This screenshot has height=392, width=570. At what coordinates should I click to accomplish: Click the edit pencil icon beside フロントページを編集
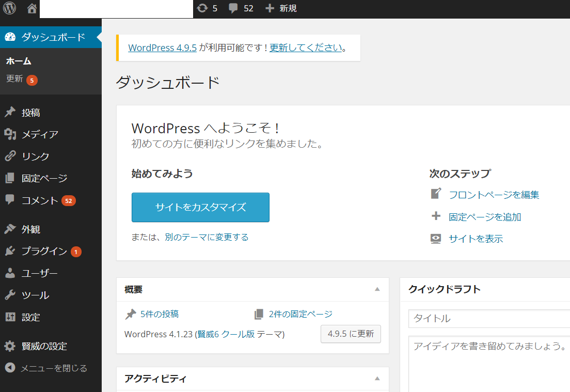(x=436, y=194)
